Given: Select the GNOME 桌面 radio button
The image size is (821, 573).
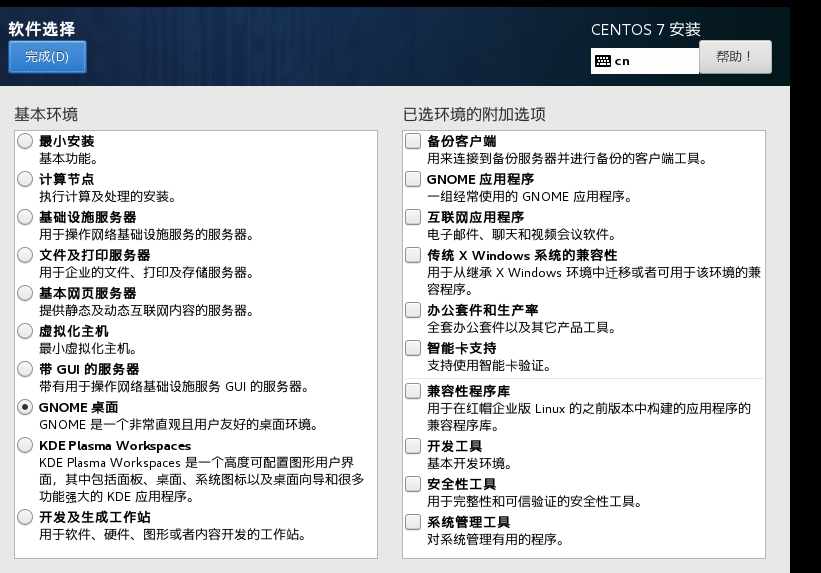Looking at the screenshot, I should click(x=25, y=407).
